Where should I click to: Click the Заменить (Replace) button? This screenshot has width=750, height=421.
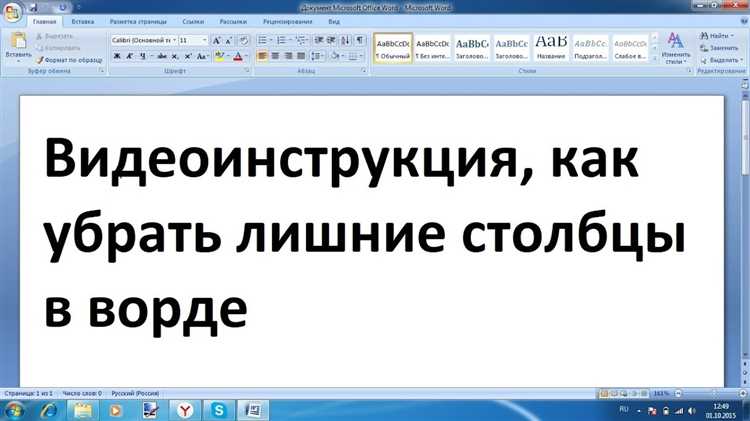pyautogui.click(x=719, y=48)
